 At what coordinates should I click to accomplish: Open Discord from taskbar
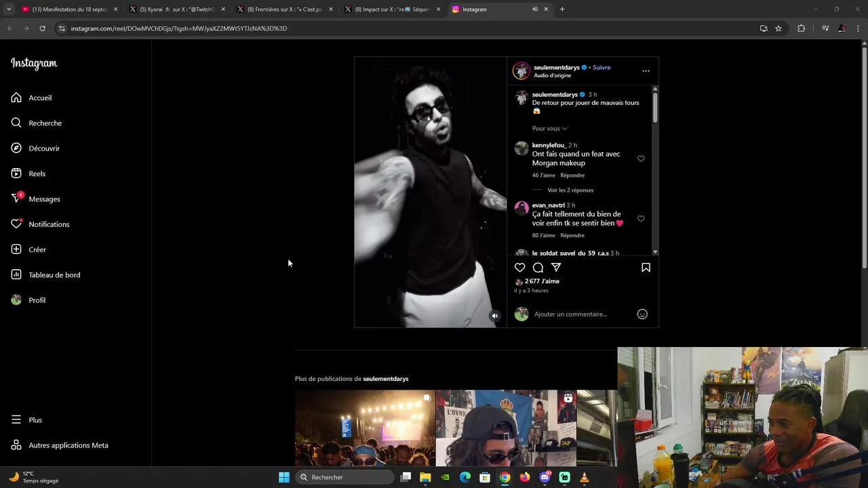tap(545, 477)
